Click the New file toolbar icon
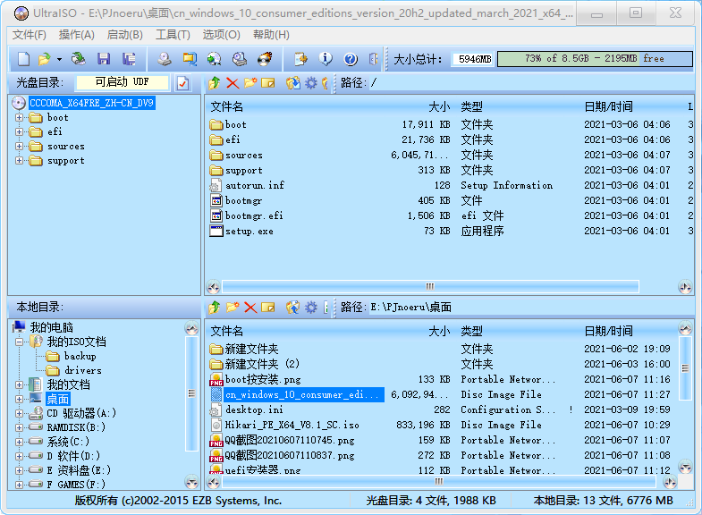The image size is (702, 515). 24,59
